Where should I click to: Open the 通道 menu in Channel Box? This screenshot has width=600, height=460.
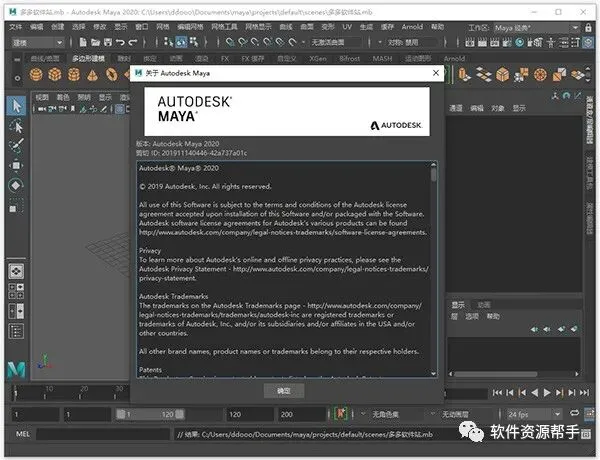point(455,108)
